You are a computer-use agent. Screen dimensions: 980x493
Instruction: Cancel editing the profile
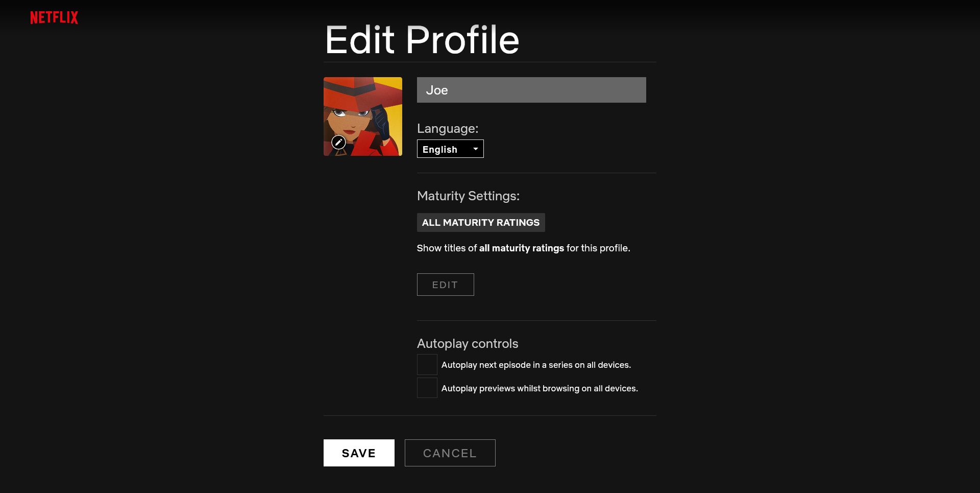click(449, 453)
